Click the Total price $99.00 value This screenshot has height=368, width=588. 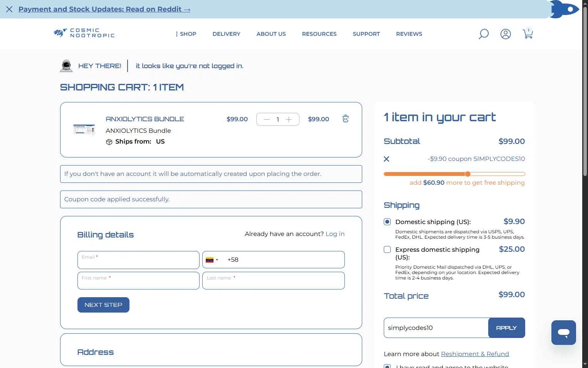[512, 294]
